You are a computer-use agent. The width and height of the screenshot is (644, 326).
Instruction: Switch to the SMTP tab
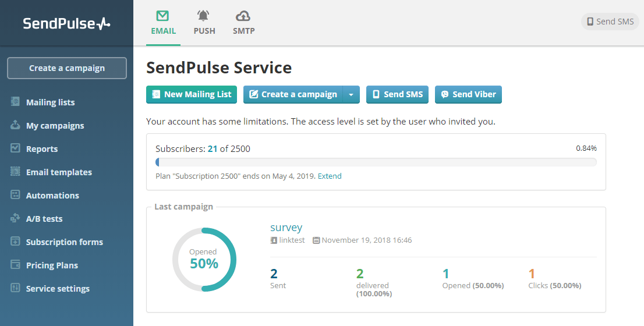pos(244,23)
